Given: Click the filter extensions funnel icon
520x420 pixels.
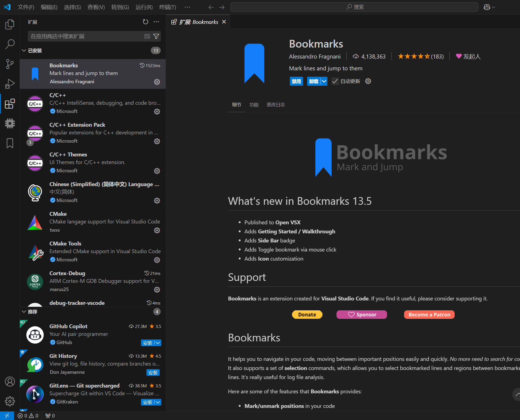Looking at the screenshot, I should 156,36.
